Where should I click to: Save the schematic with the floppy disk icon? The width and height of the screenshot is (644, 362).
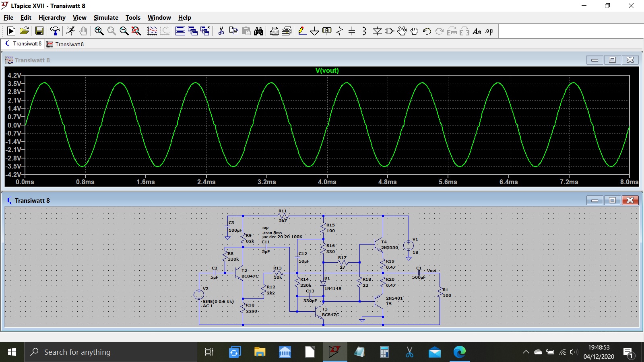tap(39, 31)
